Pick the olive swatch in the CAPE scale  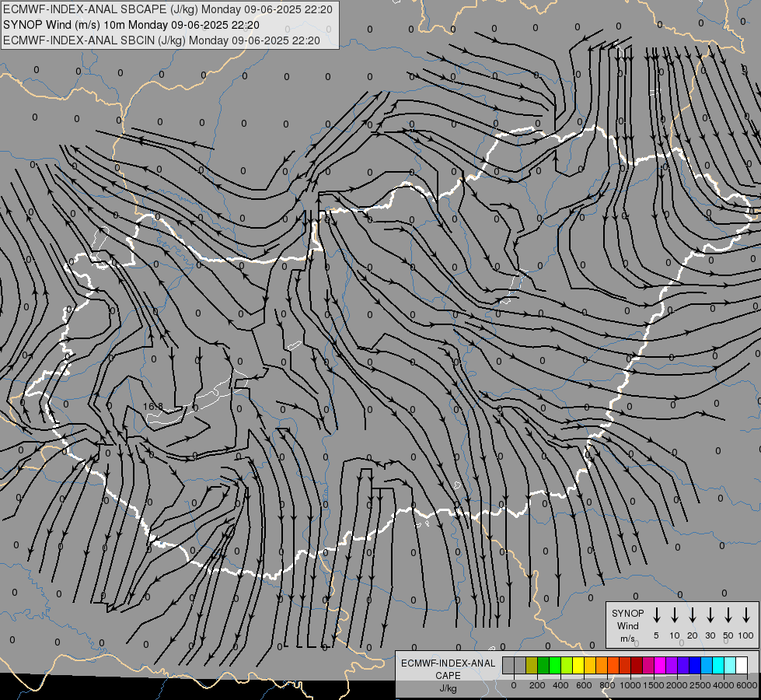(x=532, y=665)
